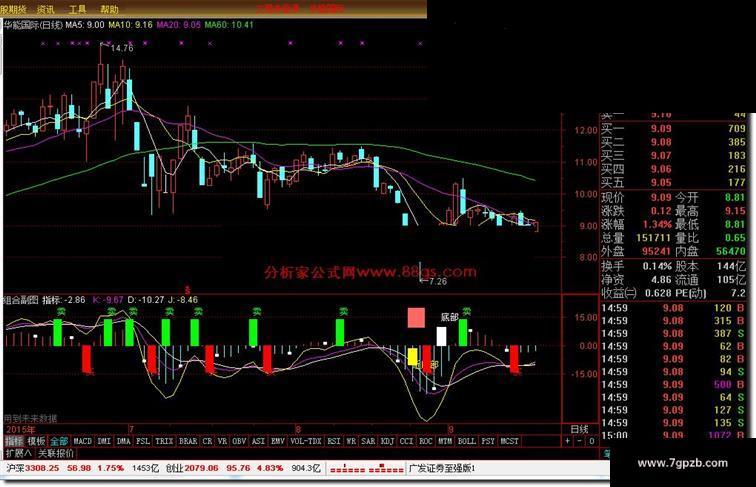Click the 0 reset button
The width and height of the screenshot is (756, 487).
pyautogui.click(x=592, y=441)
